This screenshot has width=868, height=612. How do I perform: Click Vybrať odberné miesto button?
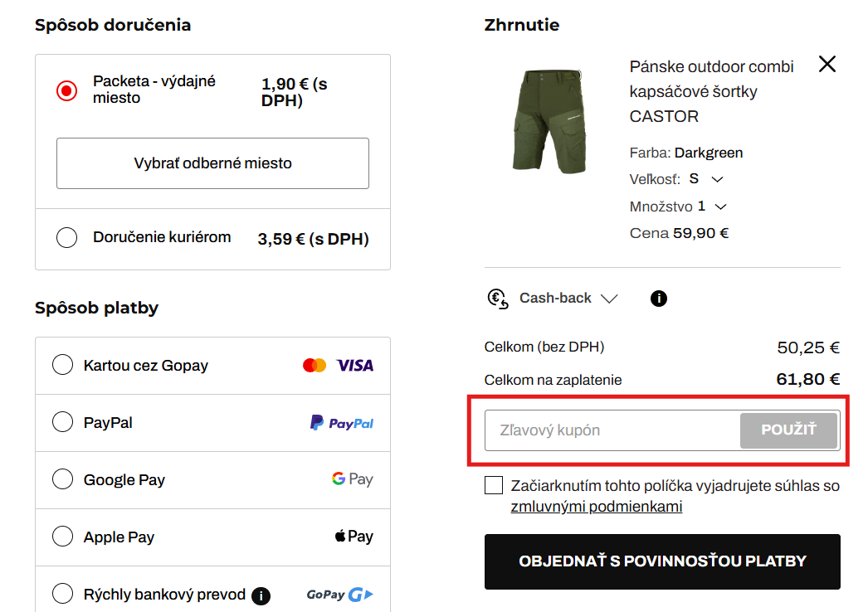(212, 163)
